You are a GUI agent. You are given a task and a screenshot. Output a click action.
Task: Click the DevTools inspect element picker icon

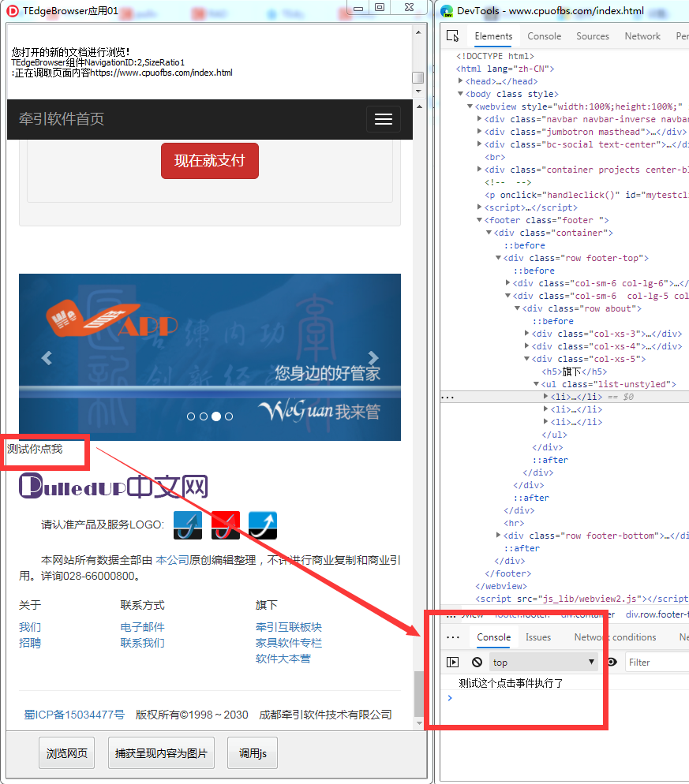pos(452,36)
